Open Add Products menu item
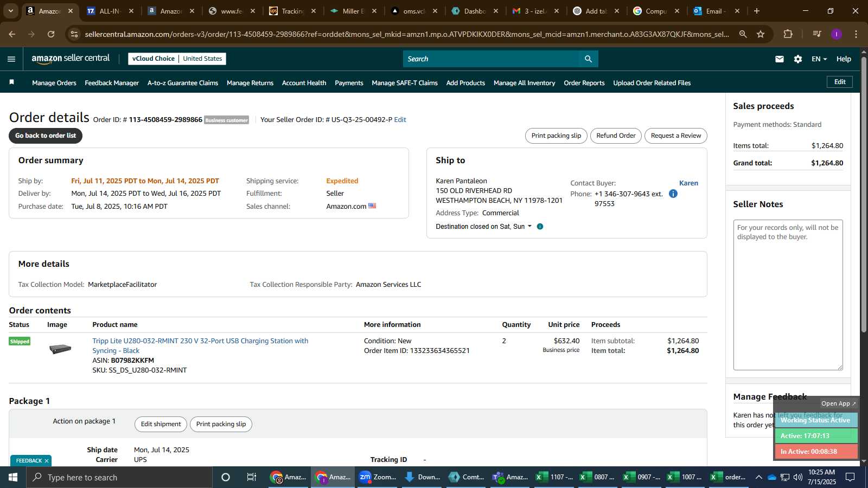Viewport: 868px width, 488px height. pyautogui.click(x=465, y=83)
